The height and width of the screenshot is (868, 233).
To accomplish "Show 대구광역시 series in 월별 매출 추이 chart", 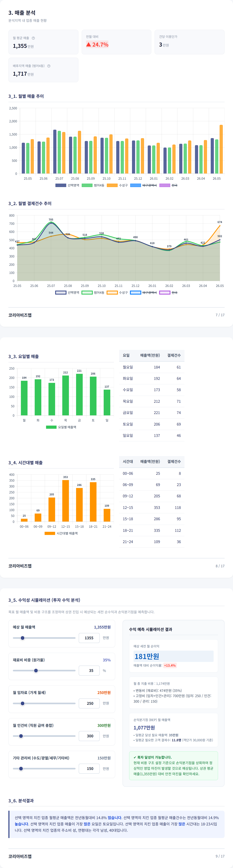I will [x=144, y=185].
